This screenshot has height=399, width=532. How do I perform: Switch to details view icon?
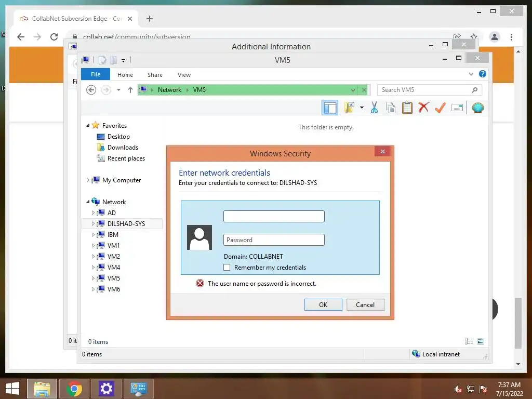coord(469,341)
